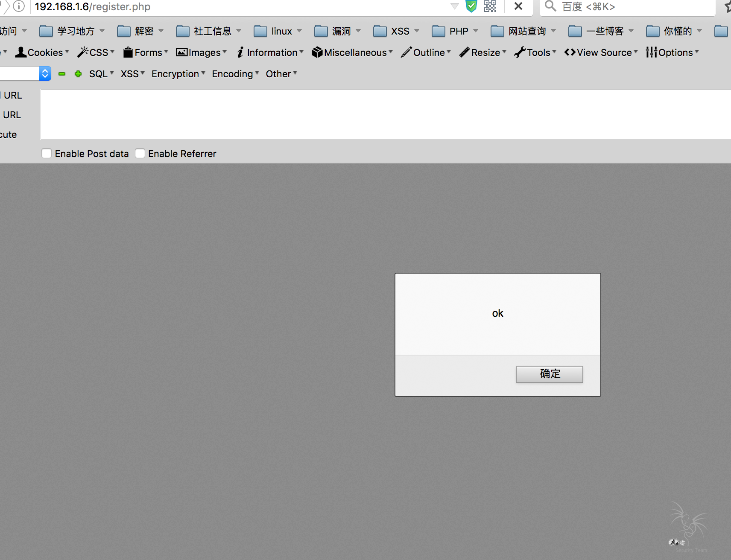Image resolution: width=731 pixels, height=560 pixels.
Task: Stop page loading with the X icon
Action: [x=518, y=6]
